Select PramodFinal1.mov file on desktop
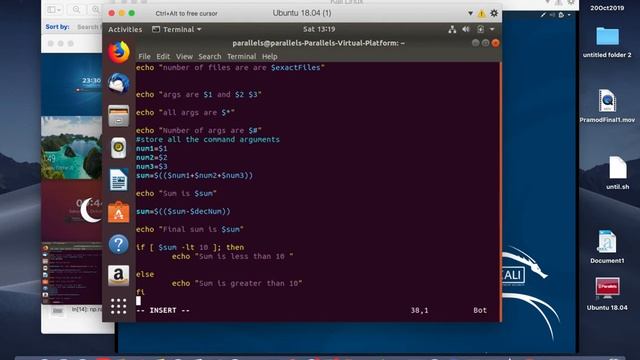The width and height of the screenshot is (640, 360). point(607,106)
